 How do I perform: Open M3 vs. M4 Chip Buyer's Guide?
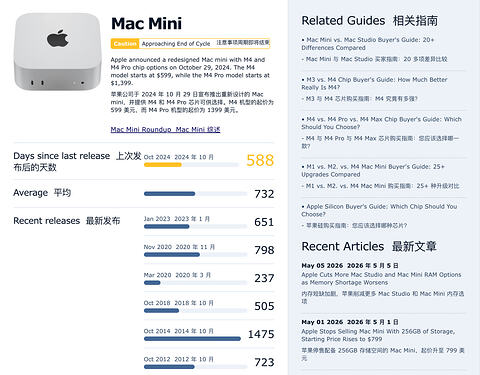[374, 83]
